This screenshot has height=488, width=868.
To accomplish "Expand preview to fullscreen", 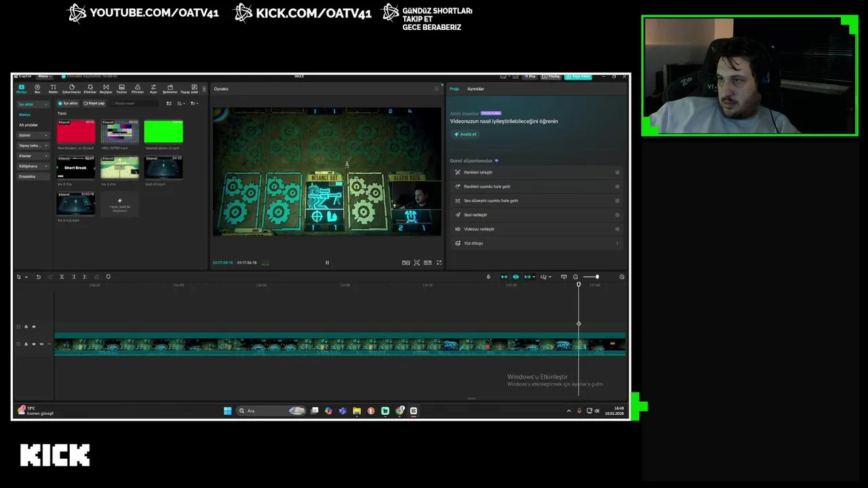I will tap(439, 262).
